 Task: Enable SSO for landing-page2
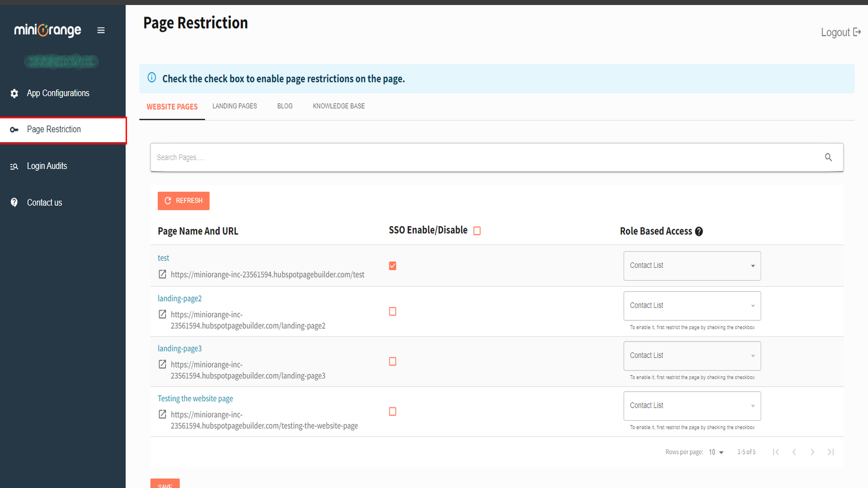click(x=392, y=311)
